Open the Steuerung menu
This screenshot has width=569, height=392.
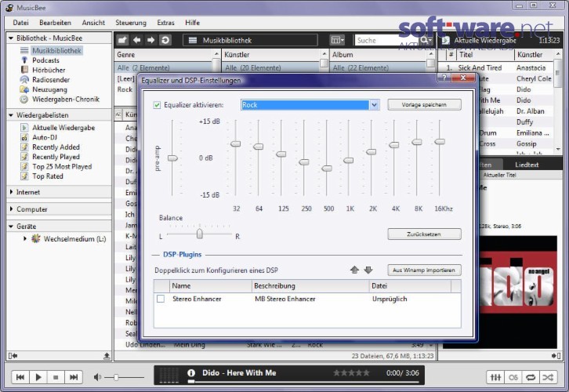[131, 23]
